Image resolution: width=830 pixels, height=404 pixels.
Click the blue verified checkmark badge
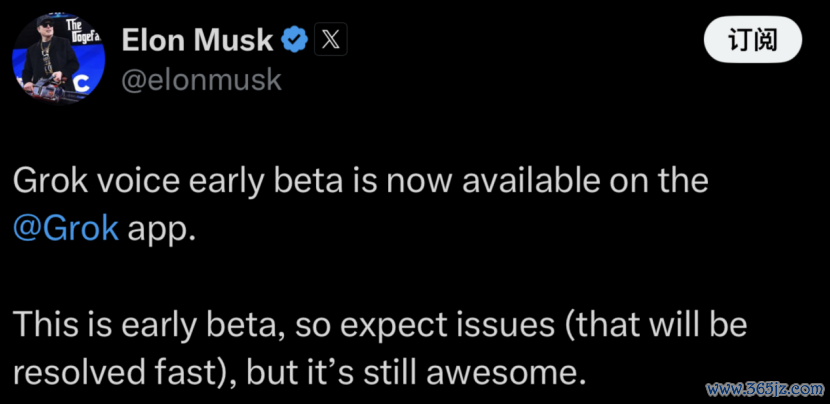tap(294, 40)
